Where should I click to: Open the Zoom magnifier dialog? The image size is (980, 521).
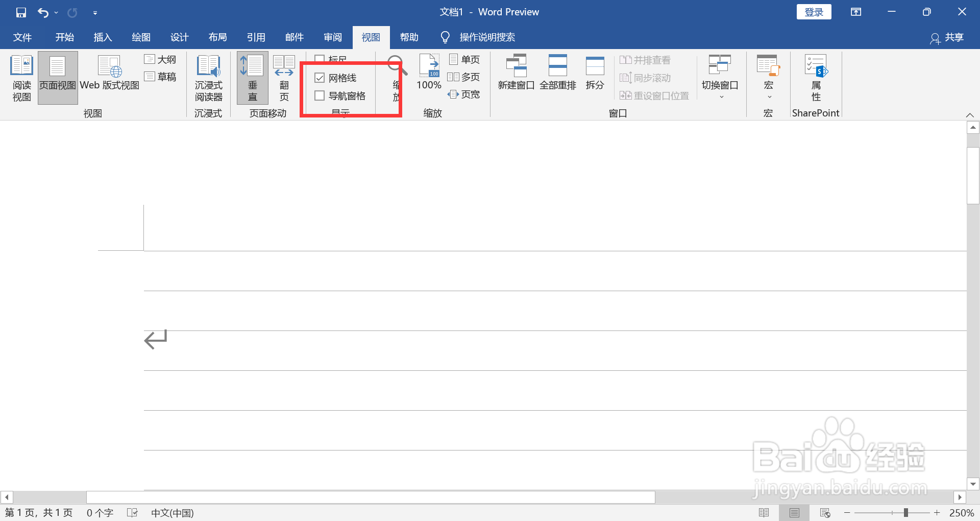396,78
